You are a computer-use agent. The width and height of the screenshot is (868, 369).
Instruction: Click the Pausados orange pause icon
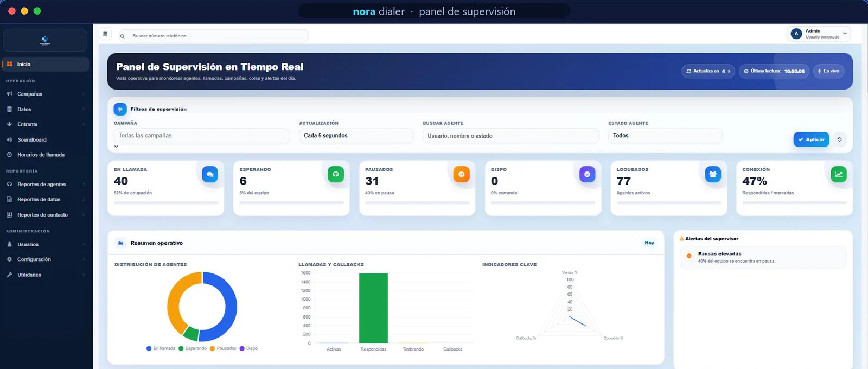[x=462, y=174]
